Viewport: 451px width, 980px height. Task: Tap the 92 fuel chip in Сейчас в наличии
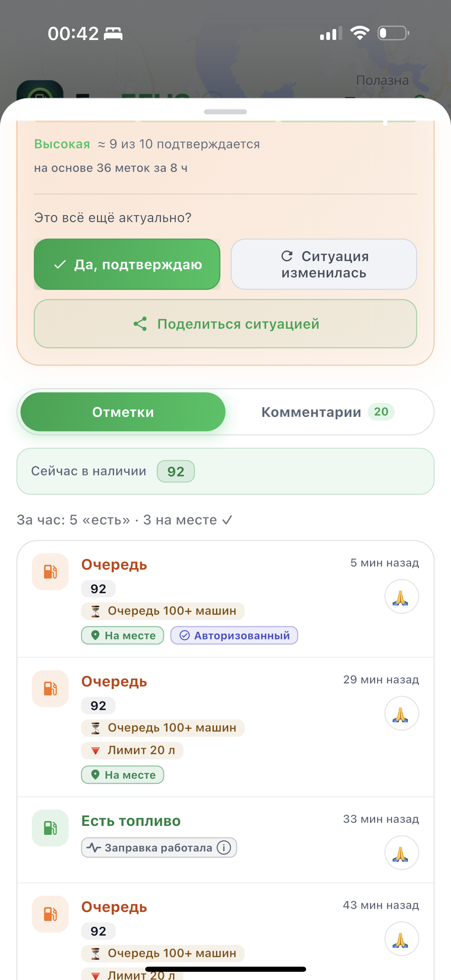176,471
